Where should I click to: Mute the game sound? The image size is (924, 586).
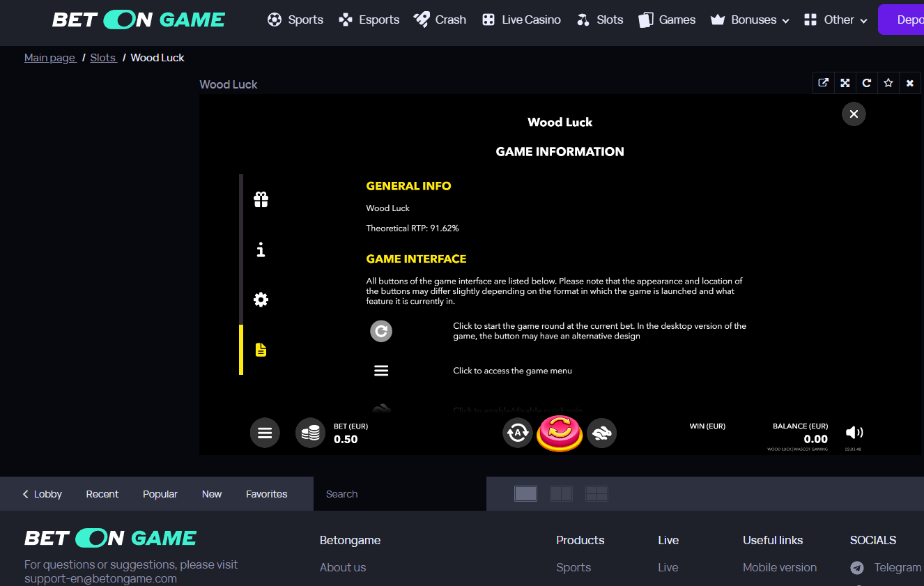(854, 433)
